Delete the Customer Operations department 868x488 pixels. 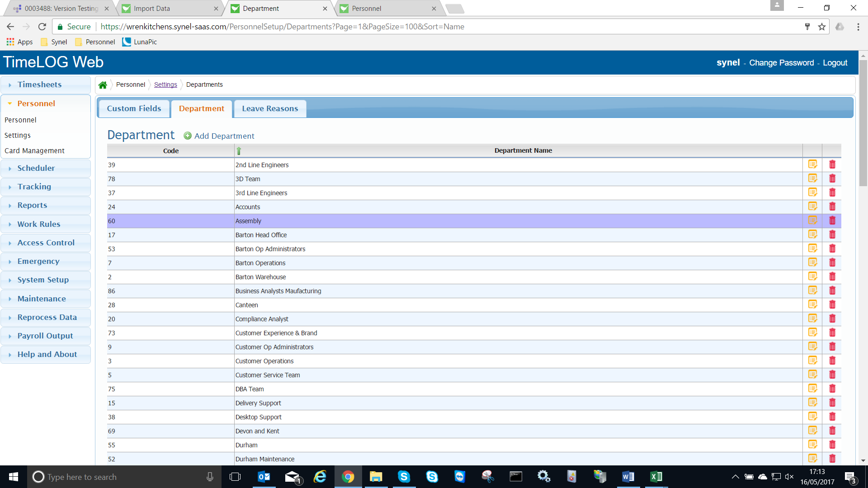(832, 361)
